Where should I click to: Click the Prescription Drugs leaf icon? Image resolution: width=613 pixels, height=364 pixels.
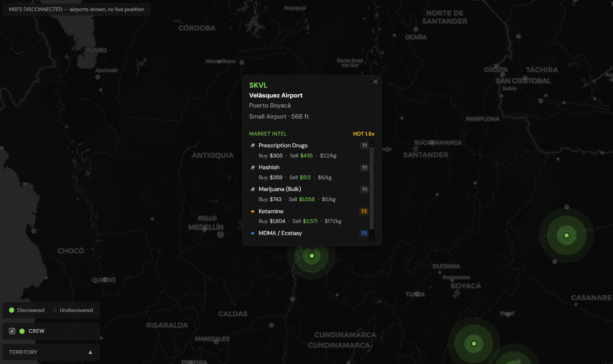[x=253, y=146]
